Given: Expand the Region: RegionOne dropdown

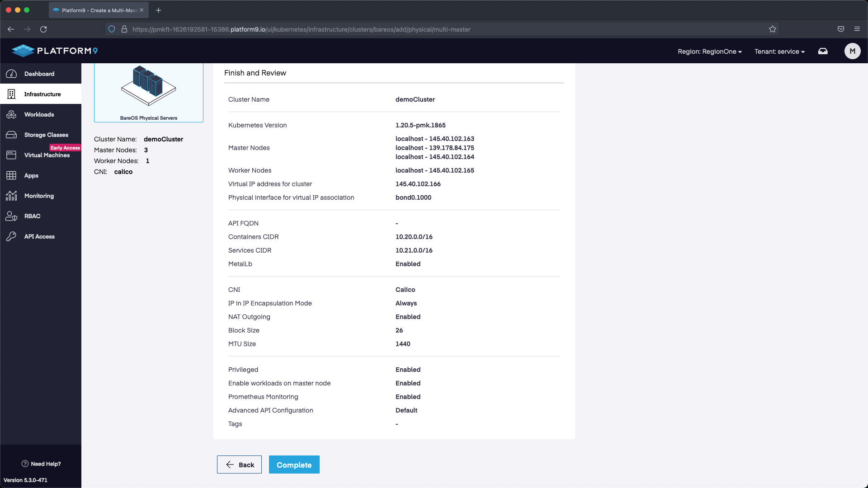Looking at the screenshot, I should (709, 52).
